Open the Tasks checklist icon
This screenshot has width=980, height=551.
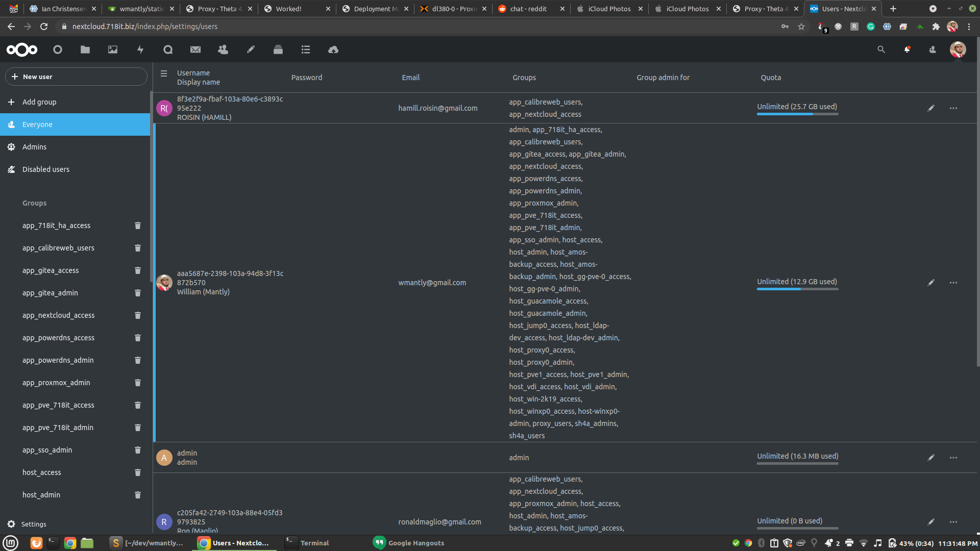[306, 49]
